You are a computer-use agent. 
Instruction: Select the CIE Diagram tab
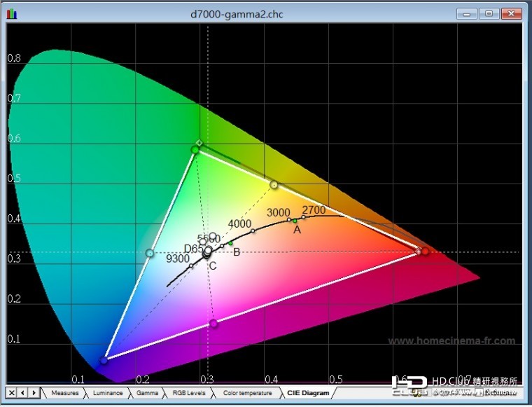307,393
